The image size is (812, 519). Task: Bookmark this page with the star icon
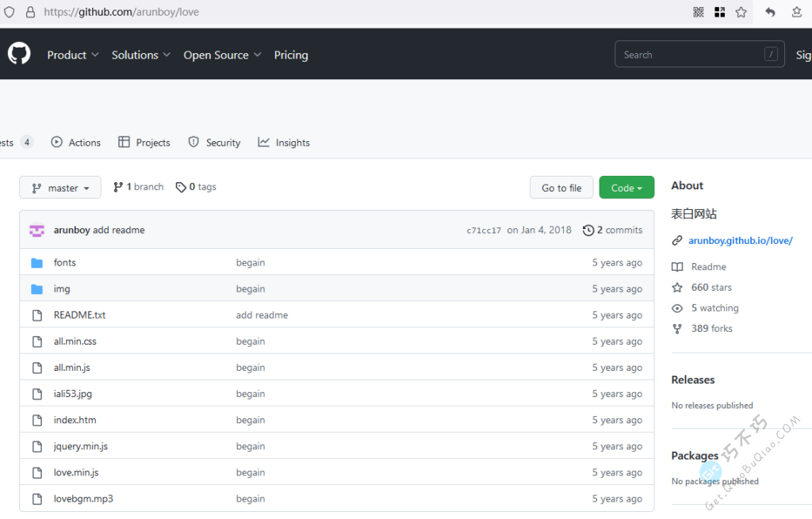741,12
